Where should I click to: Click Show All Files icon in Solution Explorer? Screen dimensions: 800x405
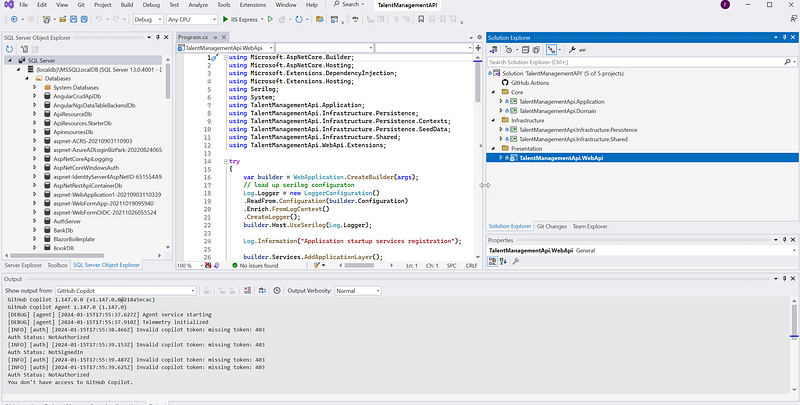click(x=536, y=49)
